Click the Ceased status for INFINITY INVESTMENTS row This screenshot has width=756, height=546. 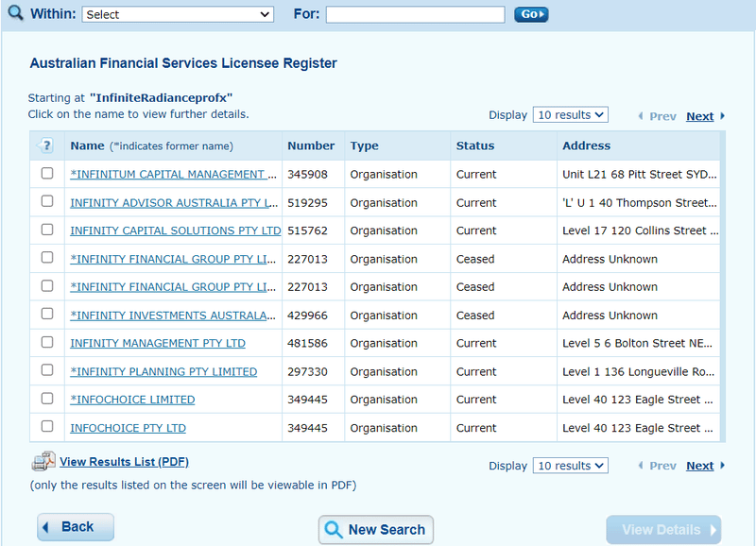(475, 316)
